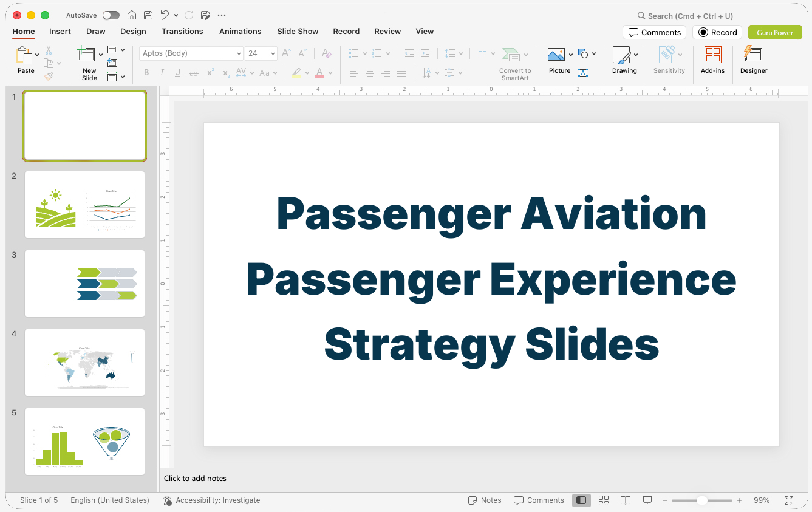Click the Format Painter brush icon

click(x=49, y=76)
